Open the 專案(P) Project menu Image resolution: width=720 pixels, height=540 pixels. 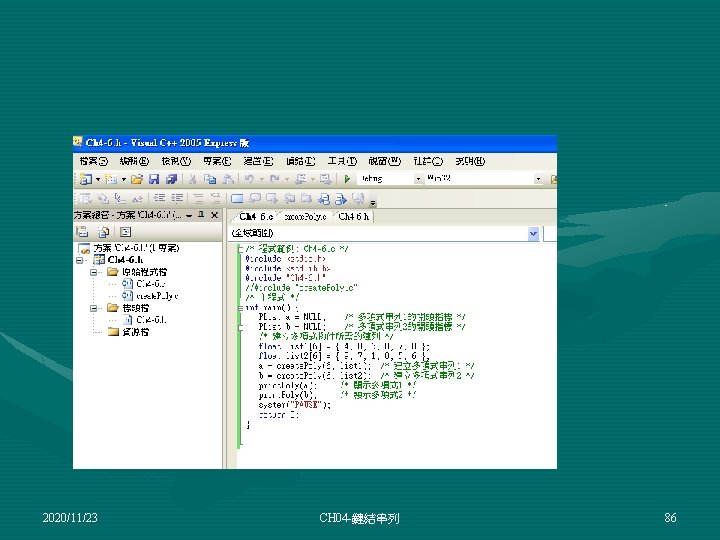tap(217, 161)
